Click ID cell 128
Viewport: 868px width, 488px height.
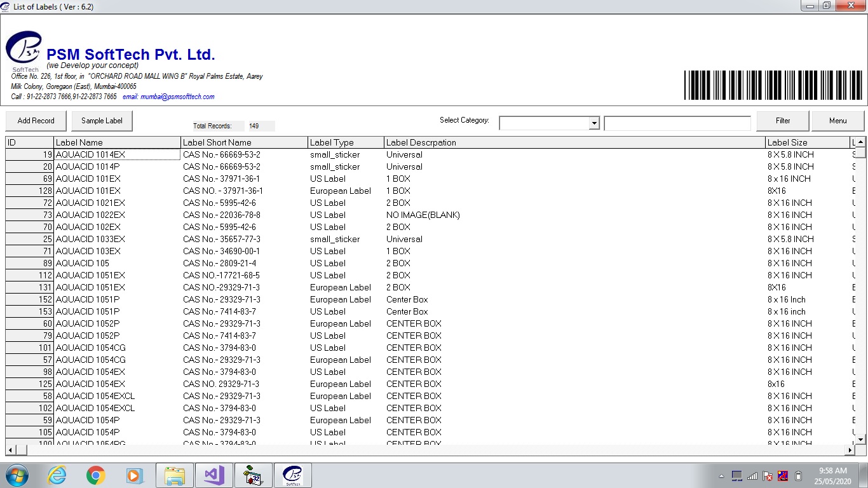pos(29,191)
